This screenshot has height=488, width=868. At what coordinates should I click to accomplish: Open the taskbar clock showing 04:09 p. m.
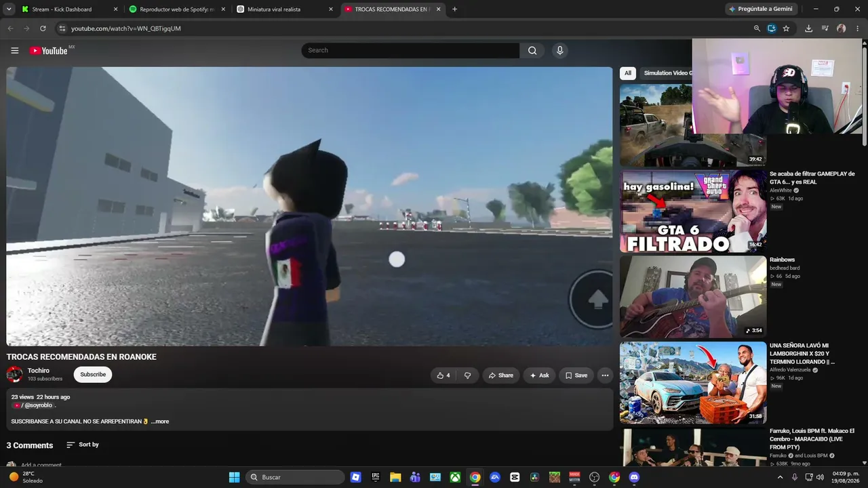846,477
